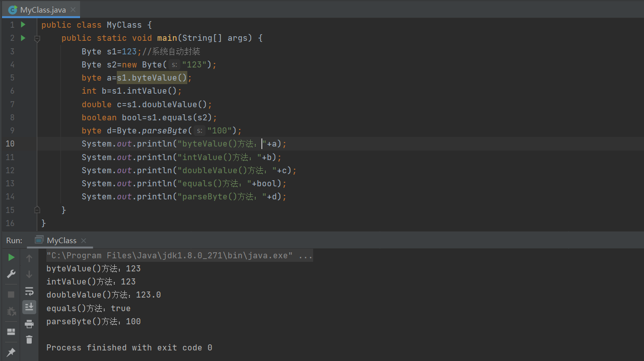Toggle soft-wrap in console output
The image size is (644, 361).
click(29, 291)
